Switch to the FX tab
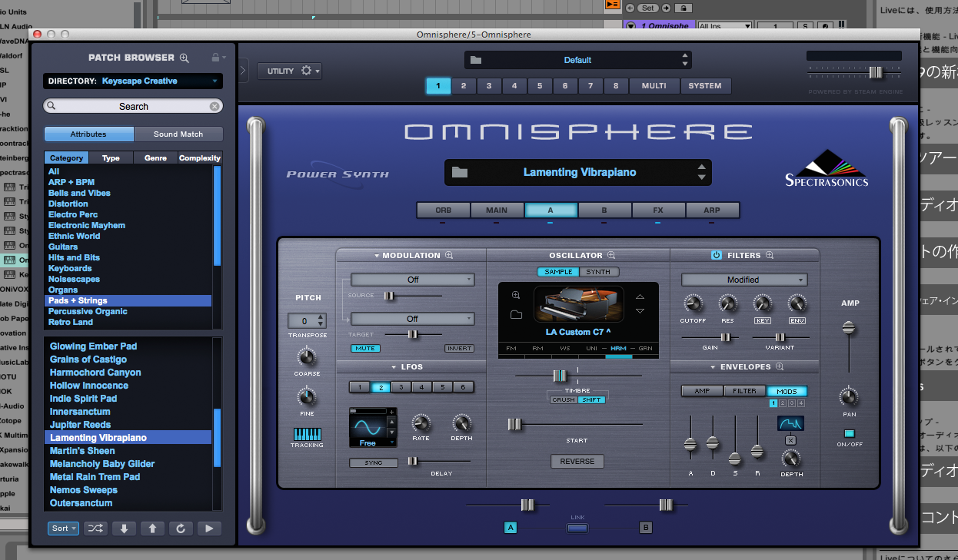Image resolution: width=958 pixels, height=560 pixels. point(658,210)
